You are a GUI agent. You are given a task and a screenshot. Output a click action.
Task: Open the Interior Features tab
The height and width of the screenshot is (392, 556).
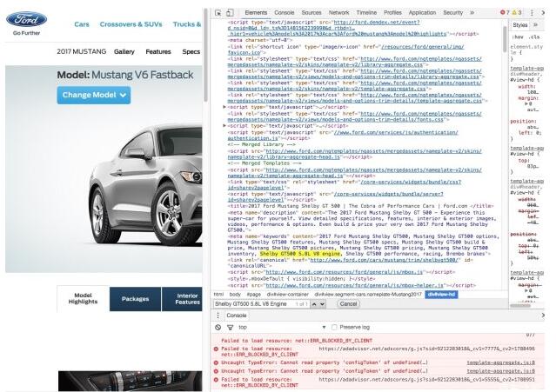point(182,299)
